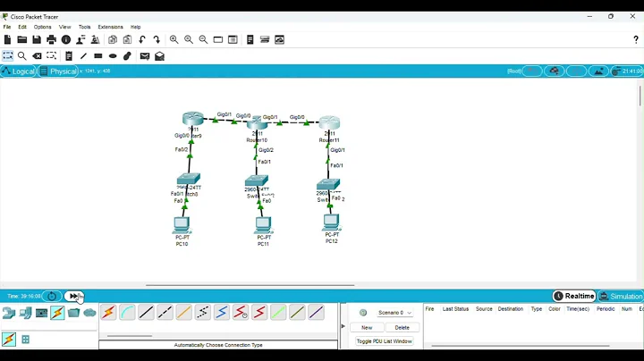Create a new file from the toolbar
Image resolution: width=644 pixels, height=361 pixels.
click(7, 40)
